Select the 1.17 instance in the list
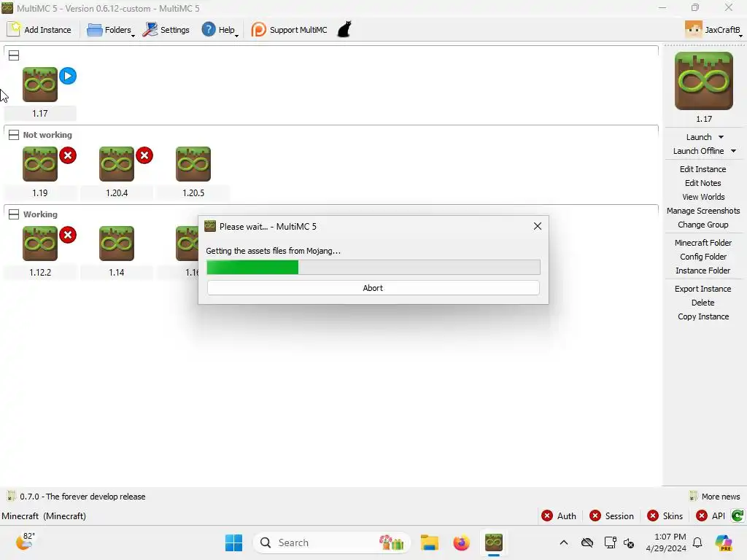The width and height of the screenshot is (747, 560). click(x=40, y=93)
